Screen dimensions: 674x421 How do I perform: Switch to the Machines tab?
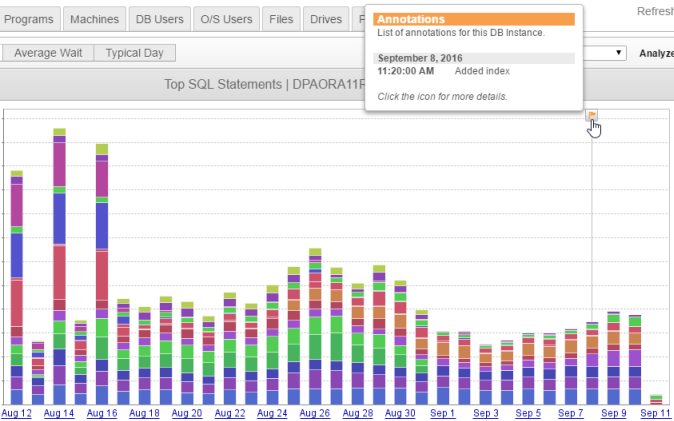pos(96,19)
